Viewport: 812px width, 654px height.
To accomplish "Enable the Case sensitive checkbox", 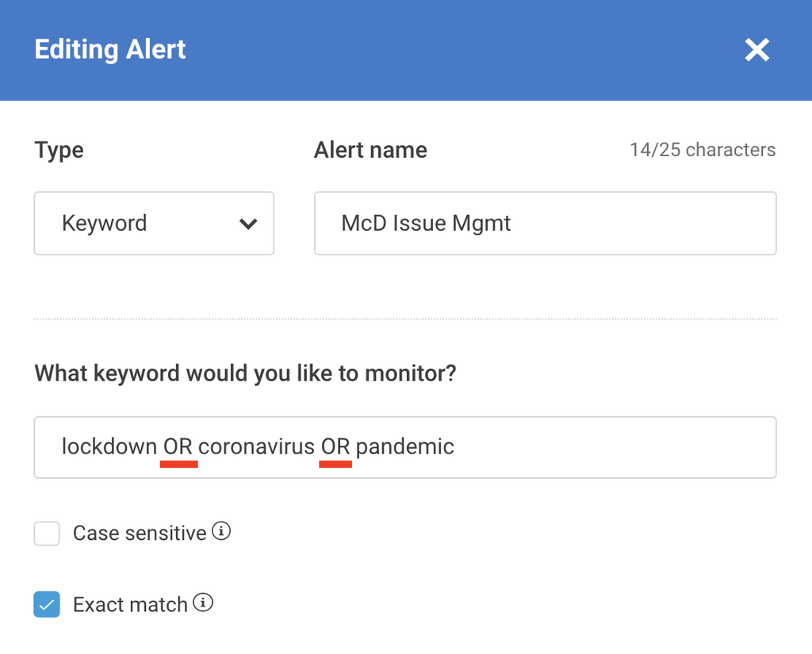I will tap(47, 534).
